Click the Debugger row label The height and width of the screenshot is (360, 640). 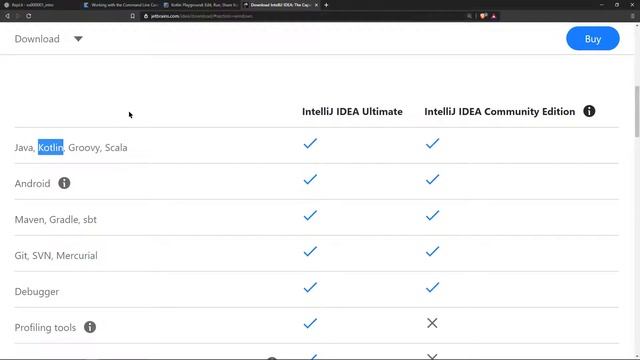pos(37,291)
